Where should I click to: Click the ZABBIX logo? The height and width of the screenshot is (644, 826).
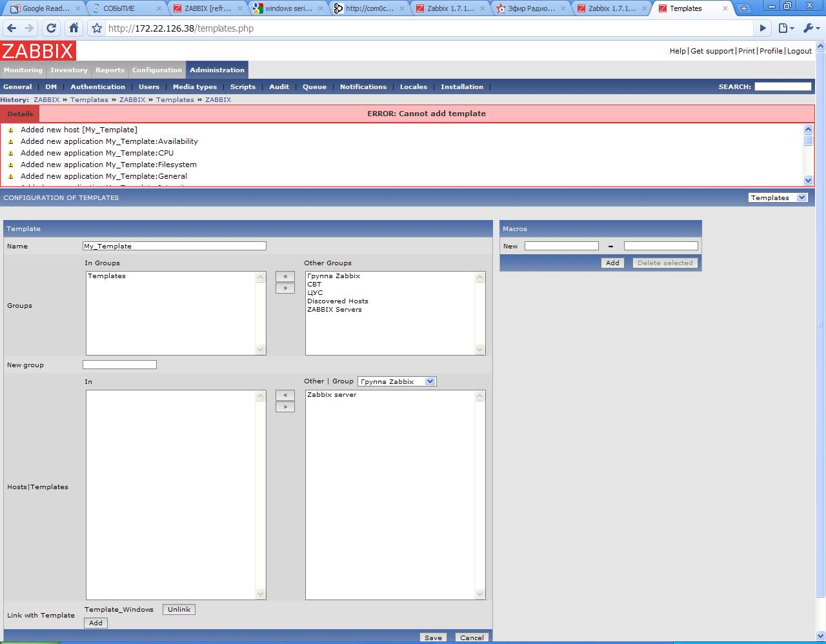38,51
